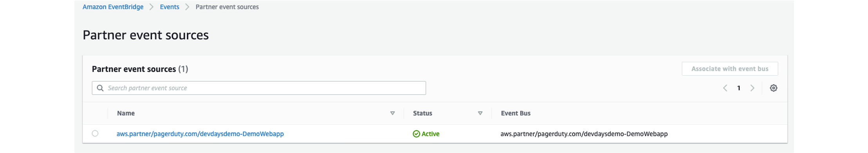Open aws.partner/pagerduty.com/devdaysdemo-DemoWebapp link

click(x=200, y=134)
